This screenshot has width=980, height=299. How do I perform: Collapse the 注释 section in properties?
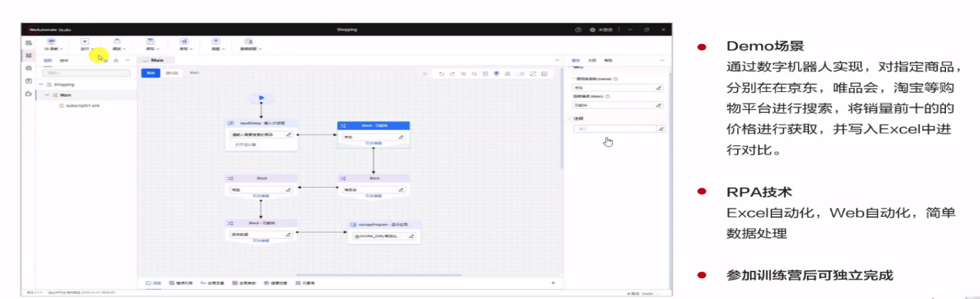[x=569, y=119]
